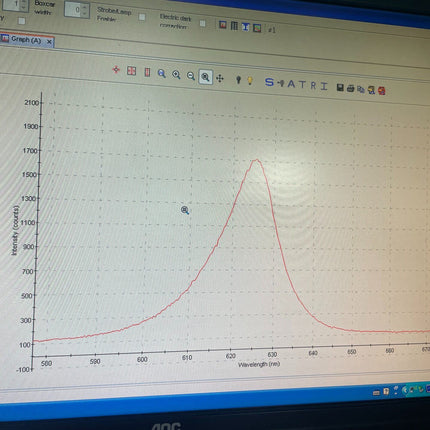Image resolution: width=430 pixels, height=430 pixels.
Task: Close the Graph (A) tab
Action: (49, 42)
